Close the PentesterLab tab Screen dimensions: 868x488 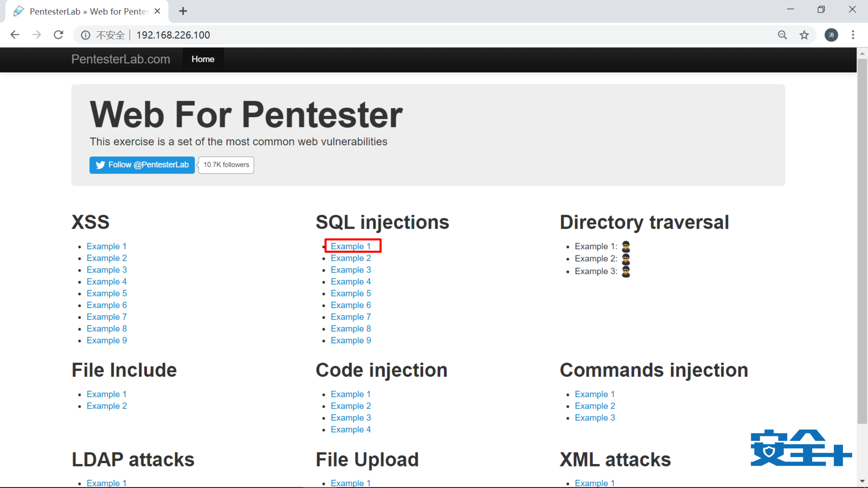(157, 11)
